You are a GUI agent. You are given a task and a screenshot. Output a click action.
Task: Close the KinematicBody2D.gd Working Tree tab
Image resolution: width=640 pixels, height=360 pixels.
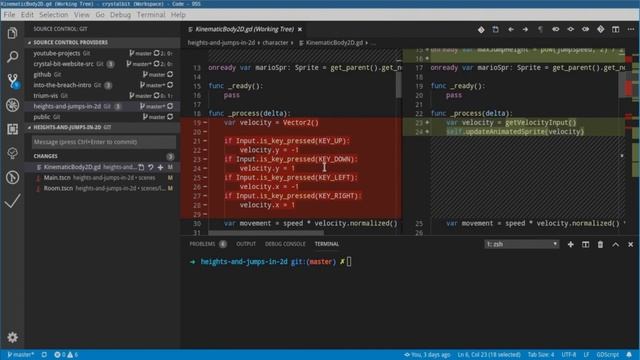(x=300, y=29)
